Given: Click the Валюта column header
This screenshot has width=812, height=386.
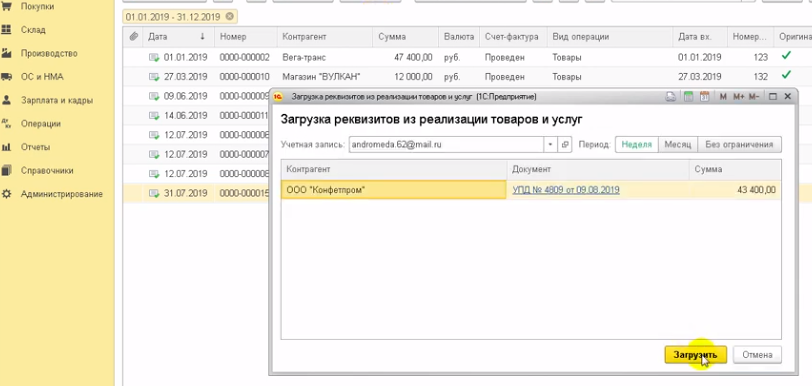Looking at the screenshot, I should point(459,37).
